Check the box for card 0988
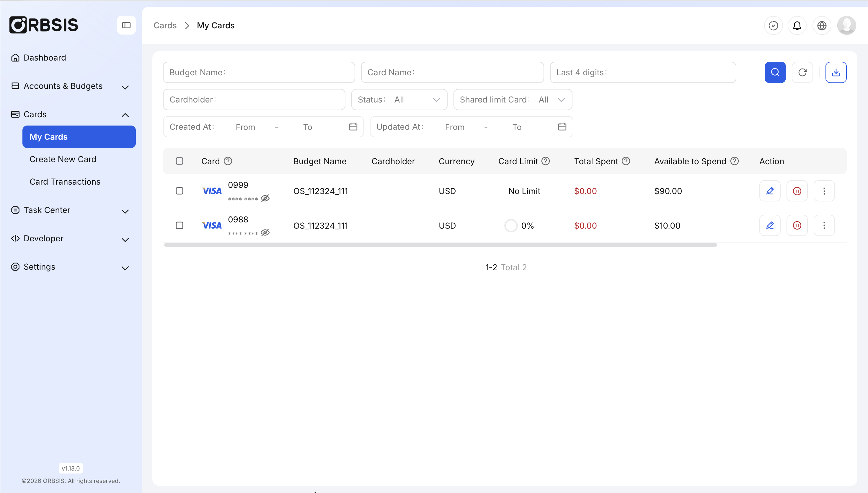The width and height of the screenshot is (868, 493). tap(179, 225)
